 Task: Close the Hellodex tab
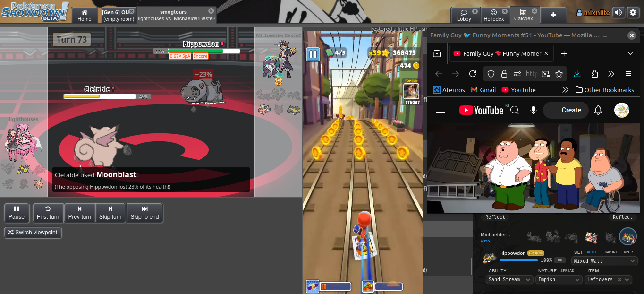point(504,11)
